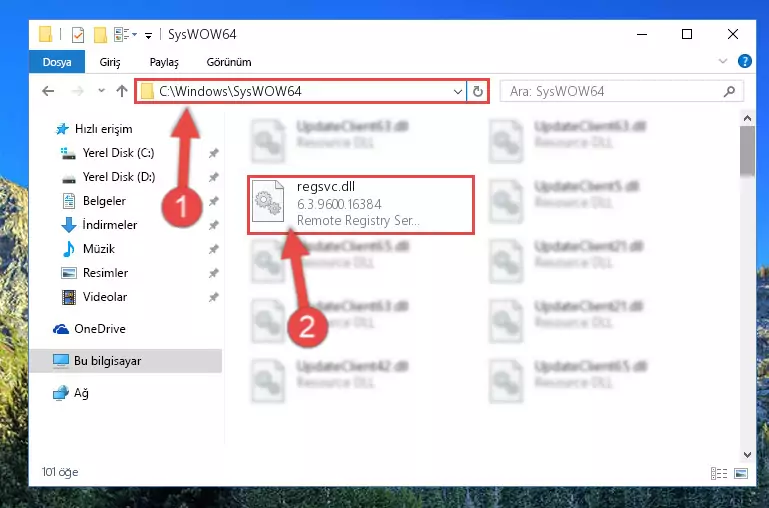The width and height of the screenshot is (769, 508).
Task: Click the title bar folder icon
Action: (46, 34)
